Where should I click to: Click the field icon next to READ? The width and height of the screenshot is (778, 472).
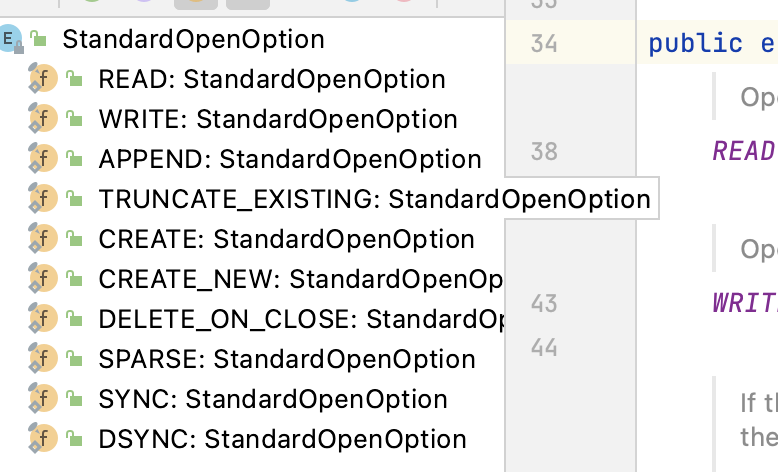coord(43,79)
